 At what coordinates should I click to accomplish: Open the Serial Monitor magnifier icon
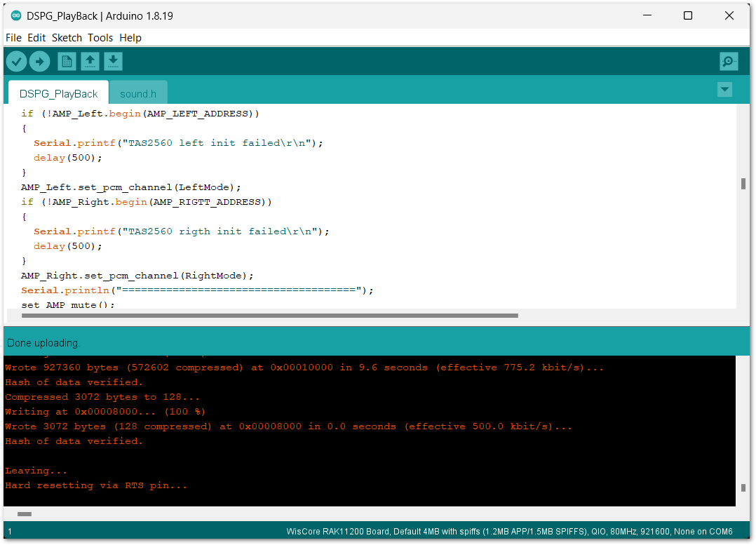(729, 62)
